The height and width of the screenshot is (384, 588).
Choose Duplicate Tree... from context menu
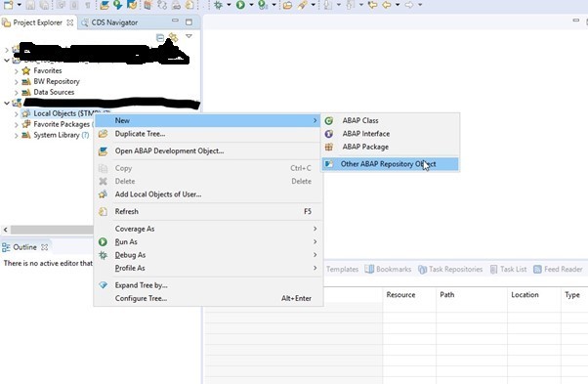click(208, 134)
